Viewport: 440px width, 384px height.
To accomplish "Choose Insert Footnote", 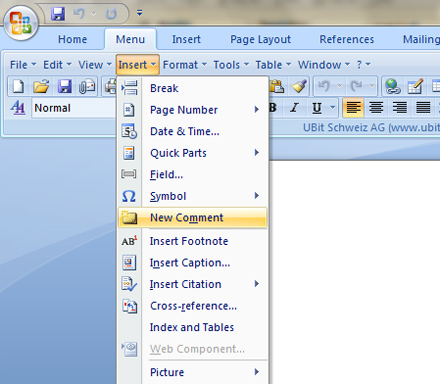I will click(x=193, y=241).
